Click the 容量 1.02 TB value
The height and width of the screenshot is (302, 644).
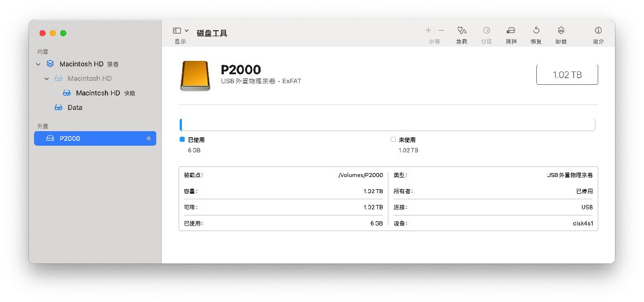point(373,191)
